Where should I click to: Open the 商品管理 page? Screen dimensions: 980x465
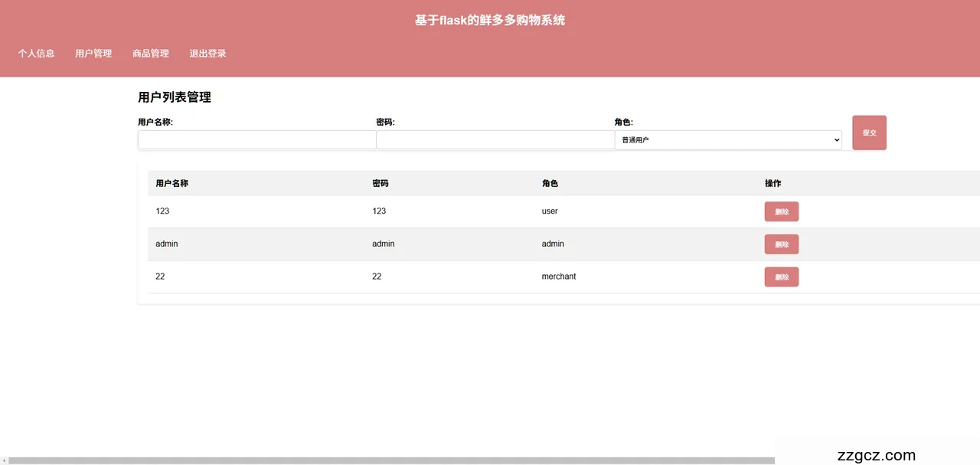click(150, 54)
